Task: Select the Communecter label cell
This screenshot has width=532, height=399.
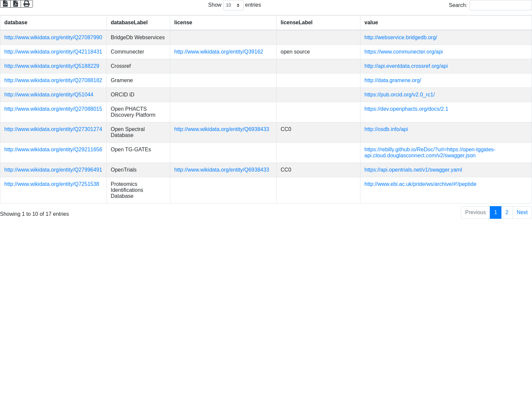Action: tap(138, 52)
